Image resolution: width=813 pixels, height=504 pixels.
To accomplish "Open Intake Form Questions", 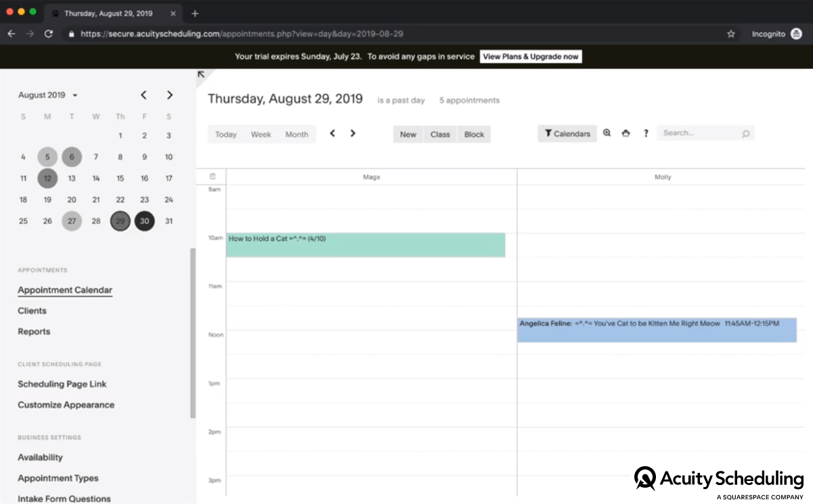I will coord(64,499).
